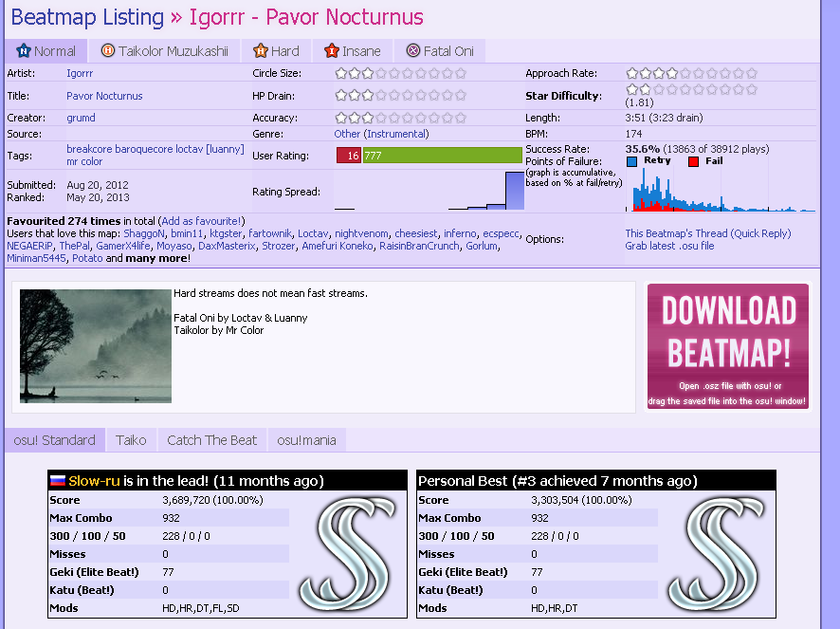The height and width of the screenshot is (629, 840).
Task: Open creator grumd's profile
Action: pyautogui.click(x=81, y=118)
